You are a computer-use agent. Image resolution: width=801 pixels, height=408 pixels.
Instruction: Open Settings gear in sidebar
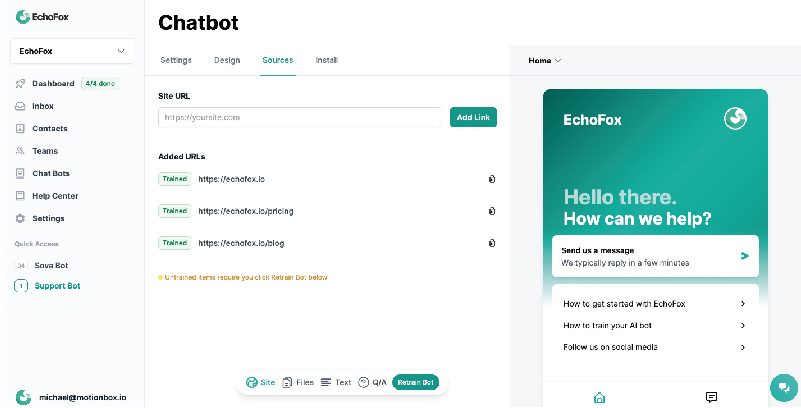pyautogui.click(x=47, y=218)
